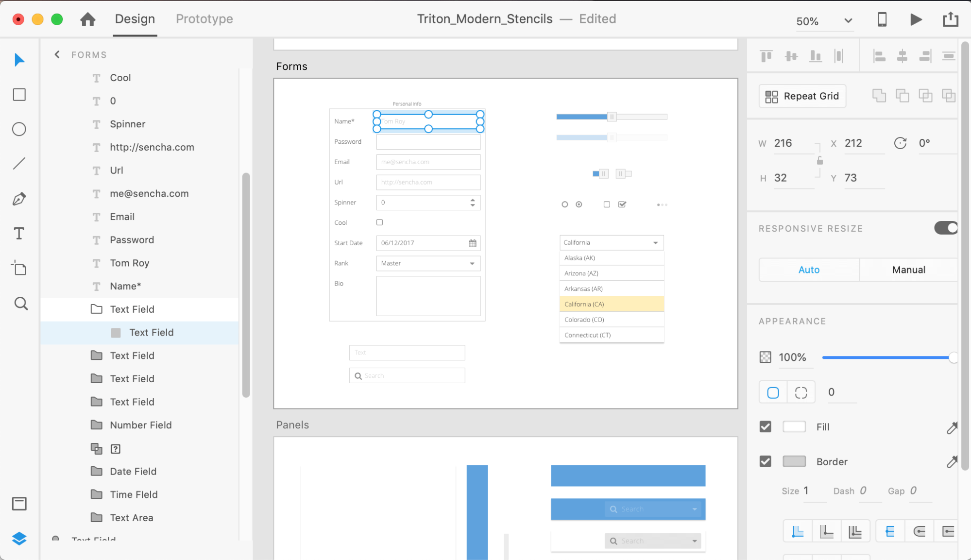The width and height of the screenshot is (971, 560).
Task: Select the Number Field layer group
Action: (140, 425)
